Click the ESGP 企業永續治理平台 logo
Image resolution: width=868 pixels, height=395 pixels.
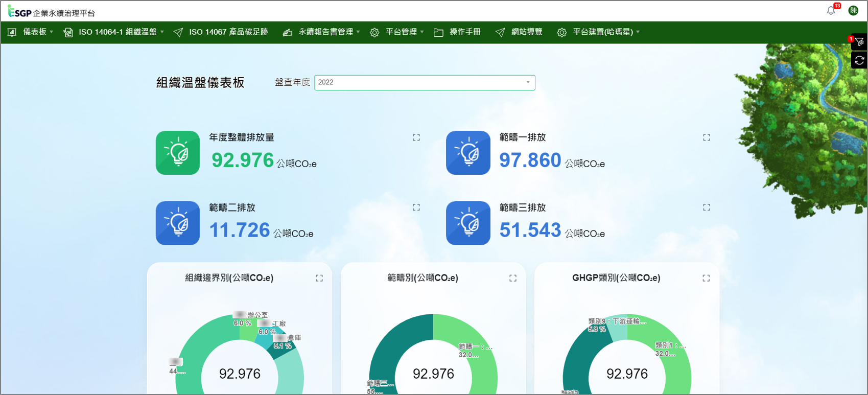tap(51, 11)
